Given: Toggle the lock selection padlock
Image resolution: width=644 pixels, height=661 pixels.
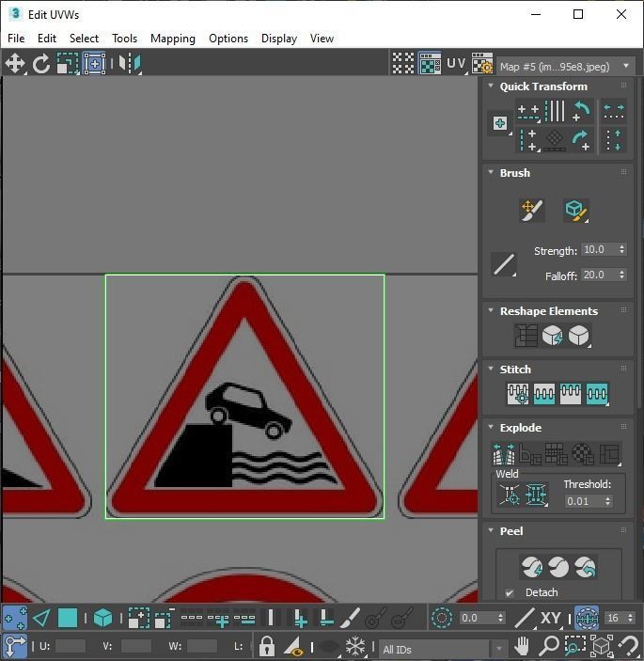Looking at the screenshot, I should (x=266, y=646).
